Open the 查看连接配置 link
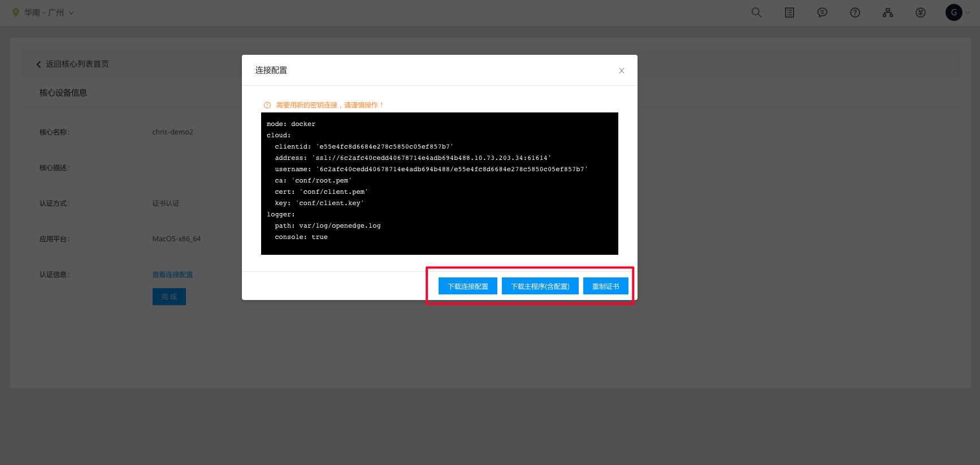 172,275
